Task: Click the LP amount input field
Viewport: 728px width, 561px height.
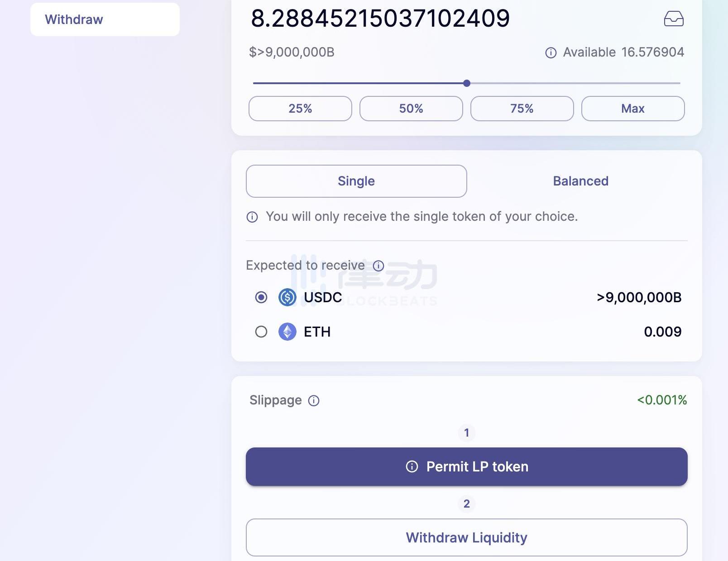Action: (x=380, y=19)
